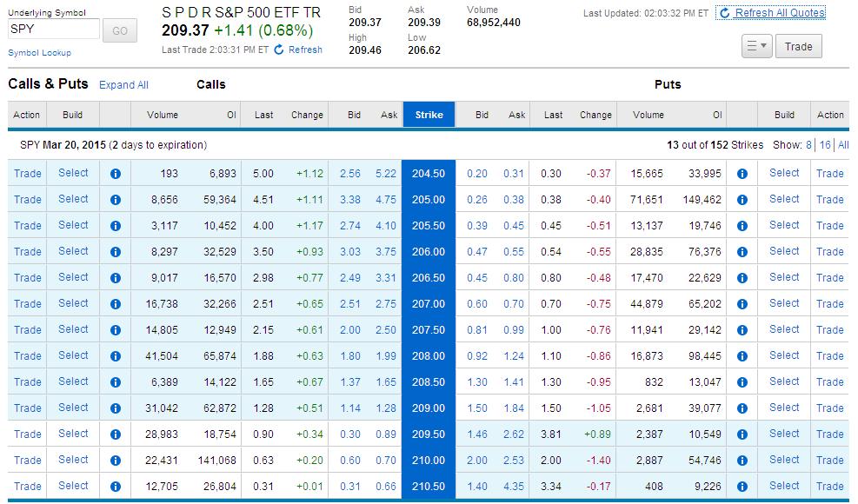This screenshot has width=858, height=504.
Task: Click the 207.50 strike cell
Action: 429,330
